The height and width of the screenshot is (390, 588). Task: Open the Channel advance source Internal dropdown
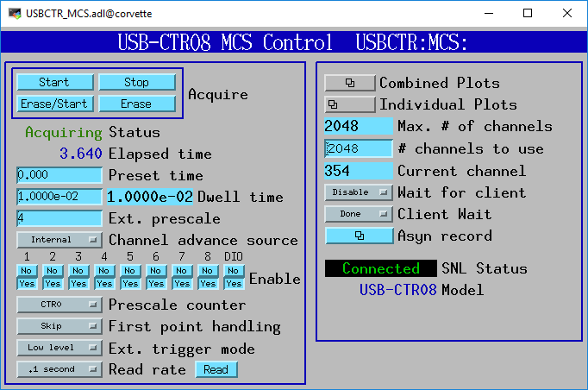click(59, 240)
